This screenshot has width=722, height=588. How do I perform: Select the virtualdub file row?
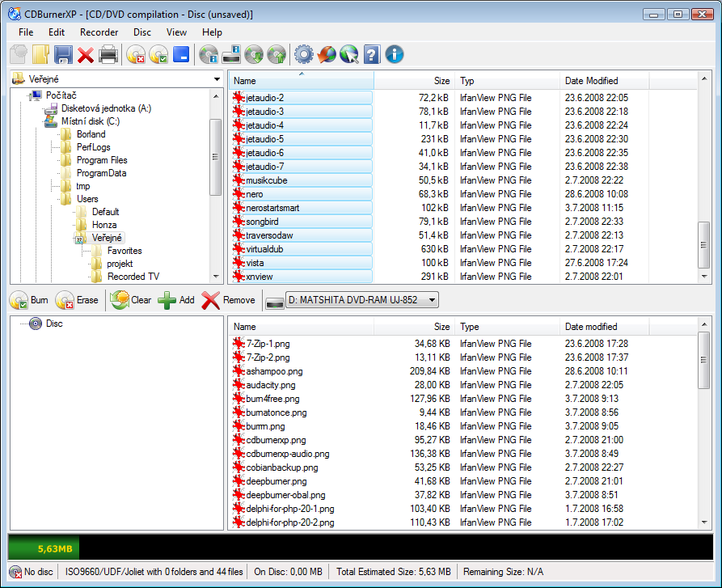pos(302,249)
